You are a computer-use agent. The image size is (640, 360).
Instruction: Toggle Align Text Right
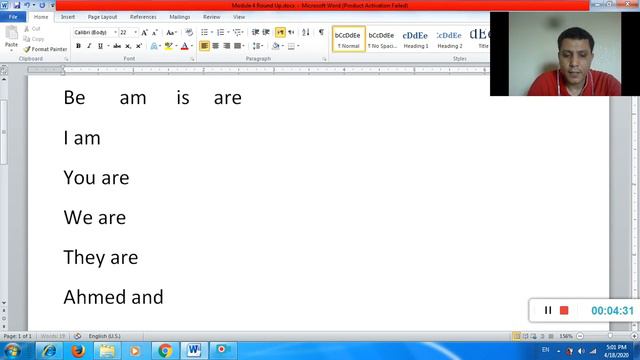227,46
